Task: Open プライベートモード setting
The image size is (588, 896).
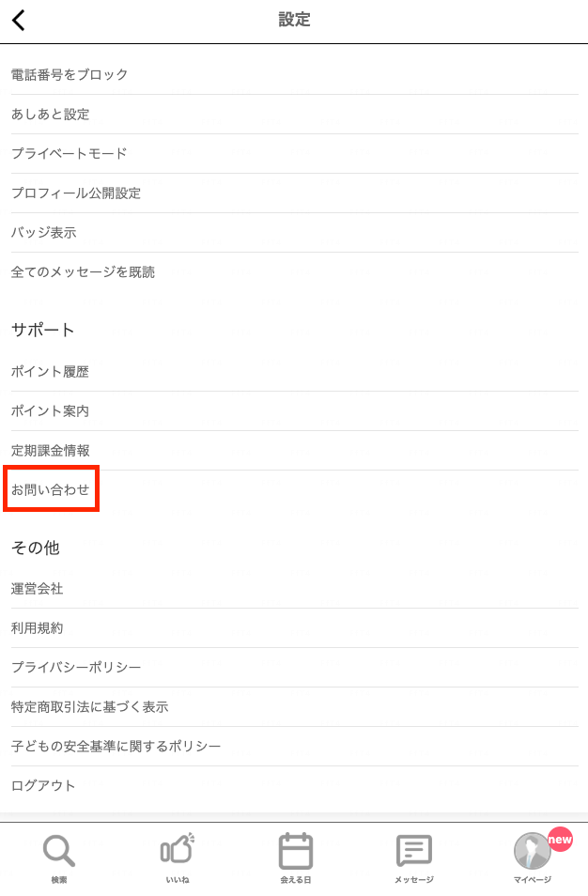Action: tap(295, 154)
